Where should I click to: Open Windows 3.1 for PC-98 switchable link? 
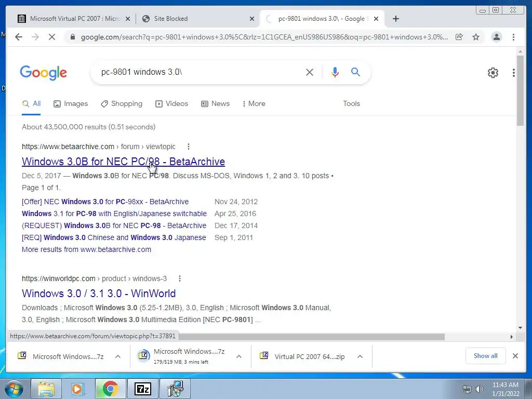point(114,214)
